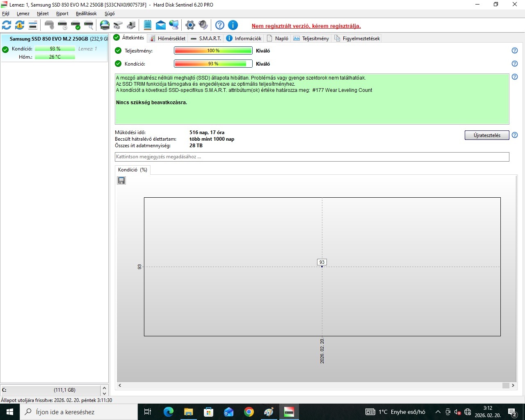Switch to the Napló tab
525x420 pixels.
[278, 38]
